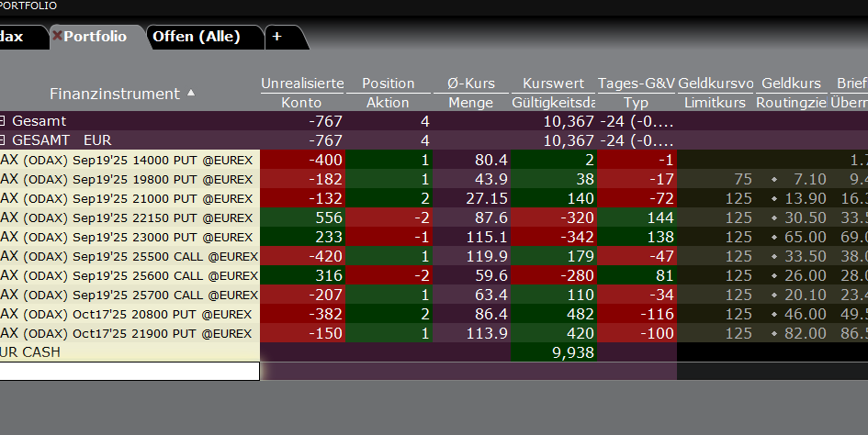Click the empty instrument entry field
The image size is (868, 435).
click(129, 371)
